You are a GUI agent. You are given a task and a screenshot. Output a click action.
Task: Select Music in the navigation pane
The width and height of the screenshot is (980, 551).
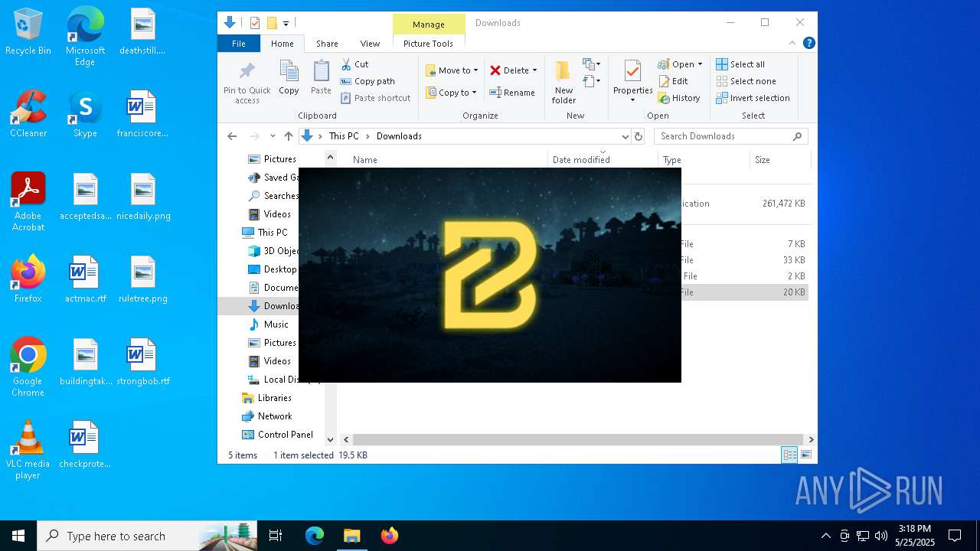276,324
